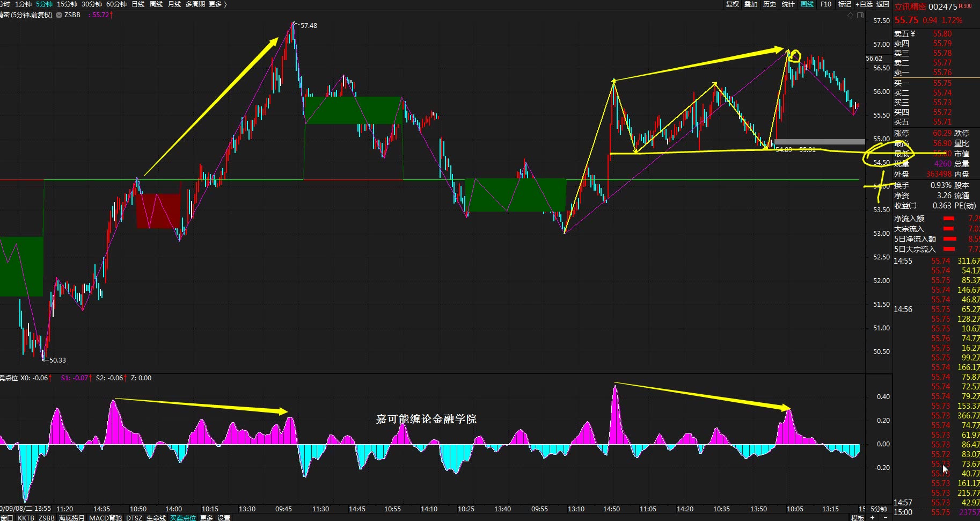Switch chart to 1分钟 period

point(23,4)
